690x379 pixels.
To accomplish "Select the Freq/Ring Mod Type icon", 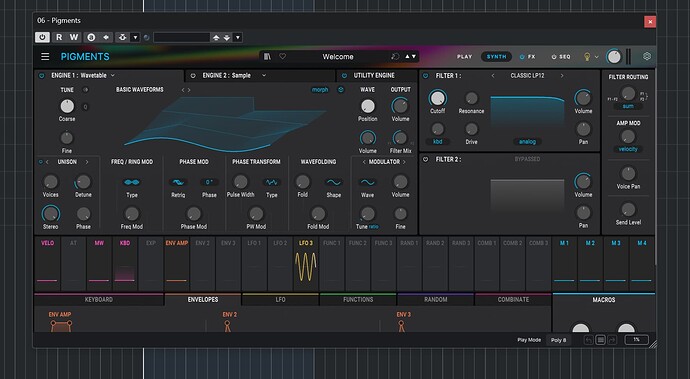I will tap(132, 182).
